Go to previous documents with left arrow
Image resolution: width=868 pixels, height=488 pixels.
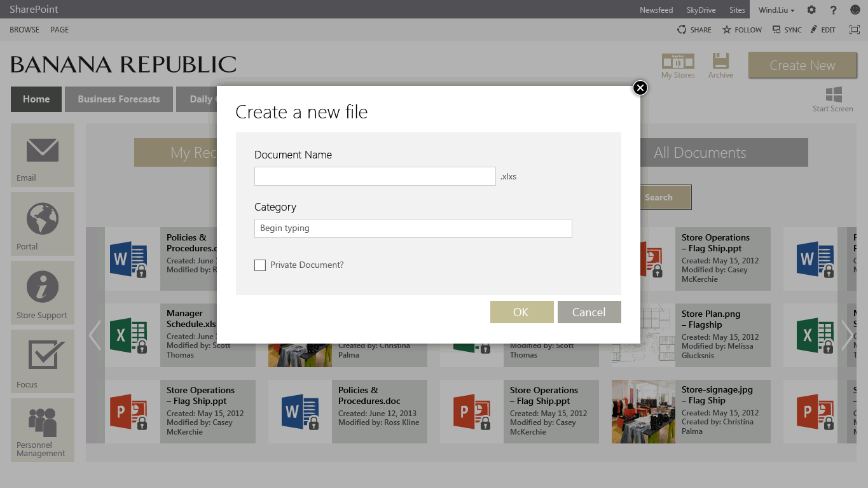95,335
